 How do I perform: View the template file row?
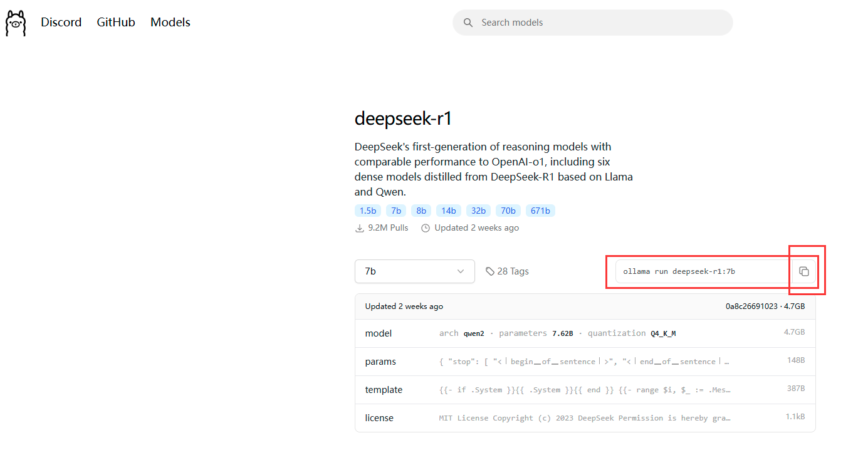pos(585,390)
